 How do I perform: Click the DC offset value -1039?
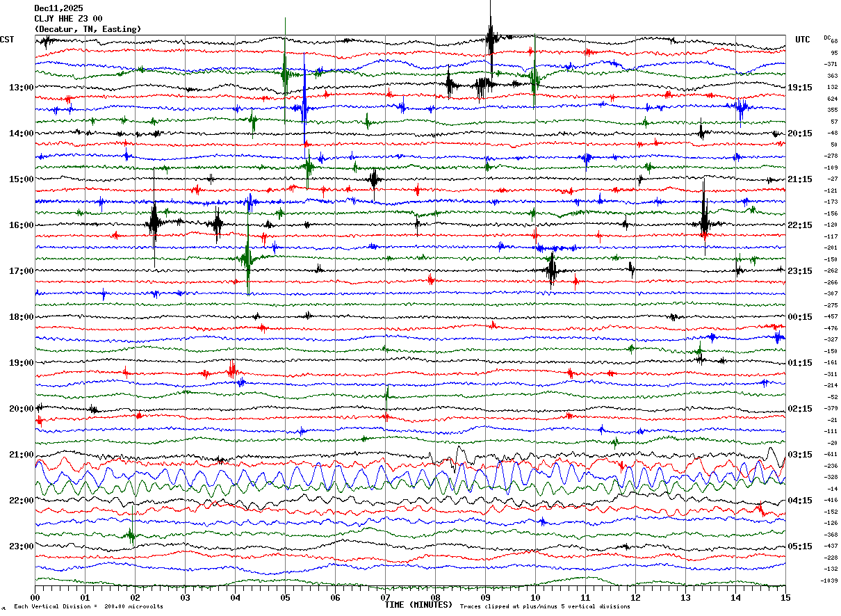[830, 581]
